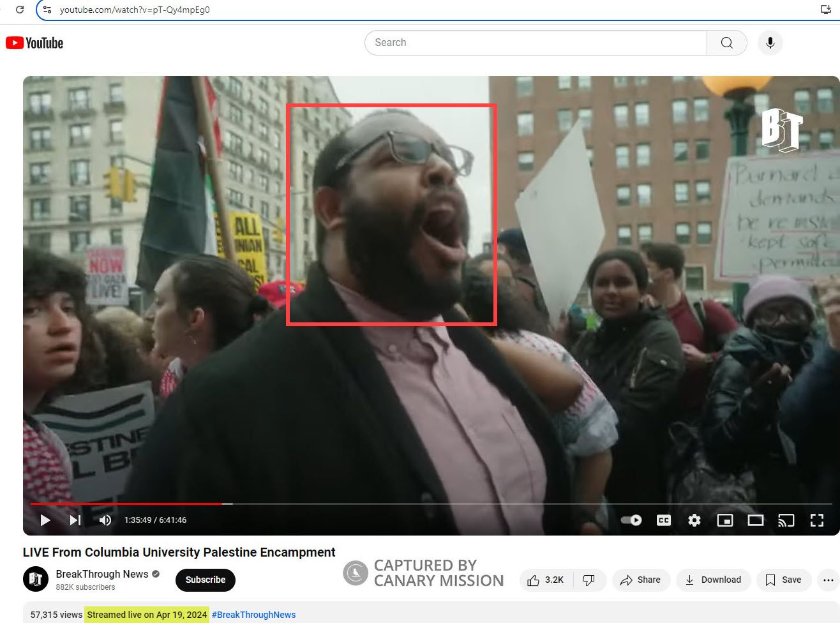Enter fullscreen viewing
This screenshot has height=623, width=840.
coord(817,520)
